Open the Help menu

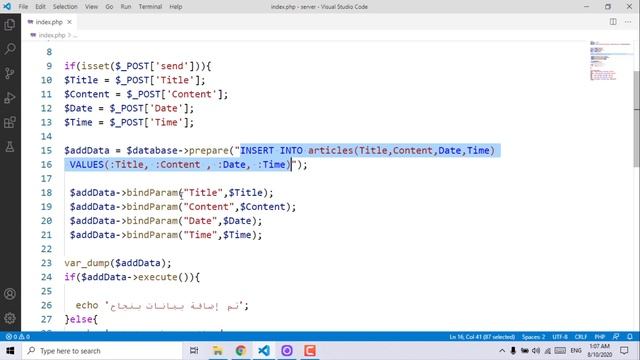coord(176,7)
